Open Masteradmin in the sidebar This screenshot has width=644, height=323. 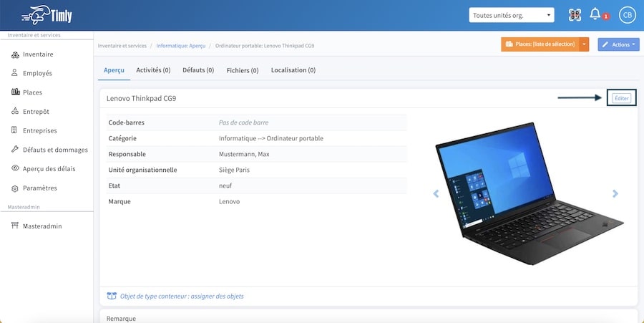click(42, 226)
